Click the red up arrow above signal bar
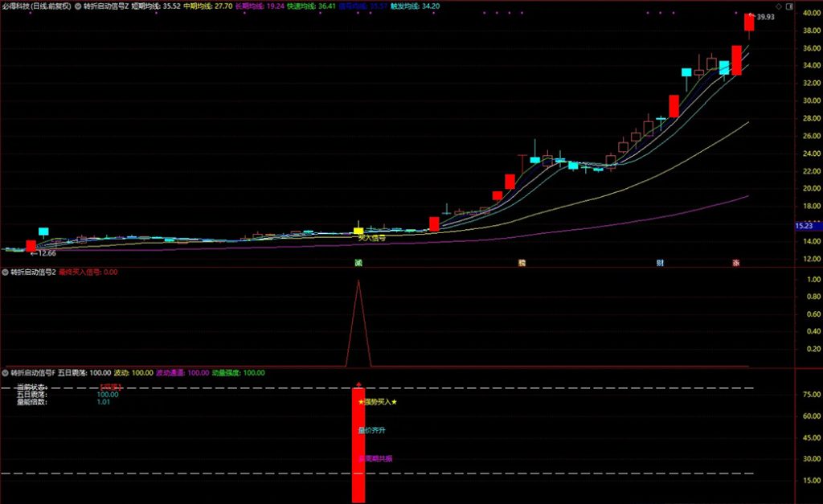823x504 pixels. tap(358, 385)
